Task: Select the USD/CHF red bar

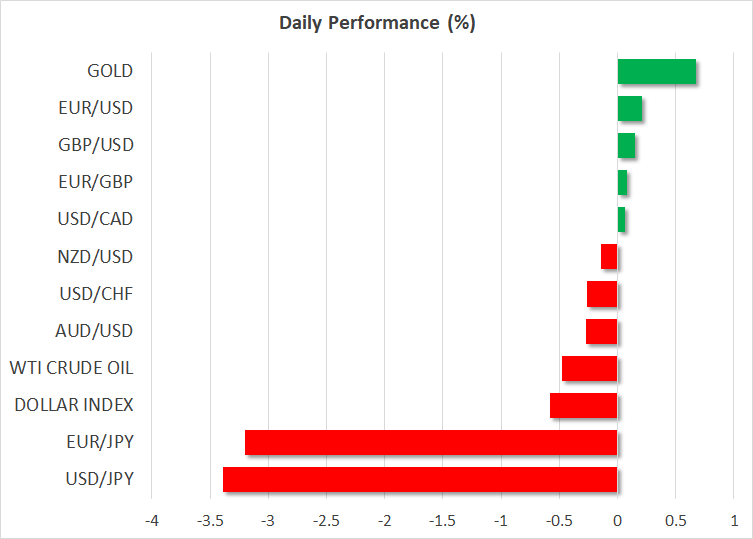Action: click(602, 294)
